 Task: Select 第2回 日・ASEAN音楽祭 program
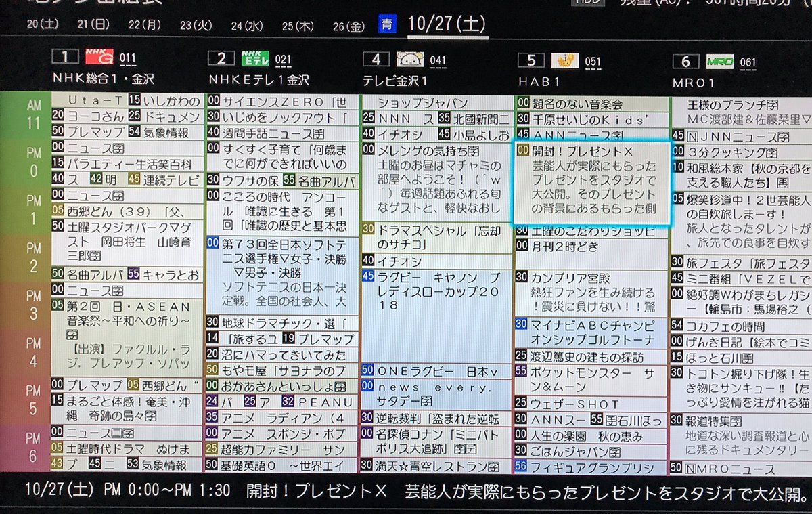tap(127, 339)
